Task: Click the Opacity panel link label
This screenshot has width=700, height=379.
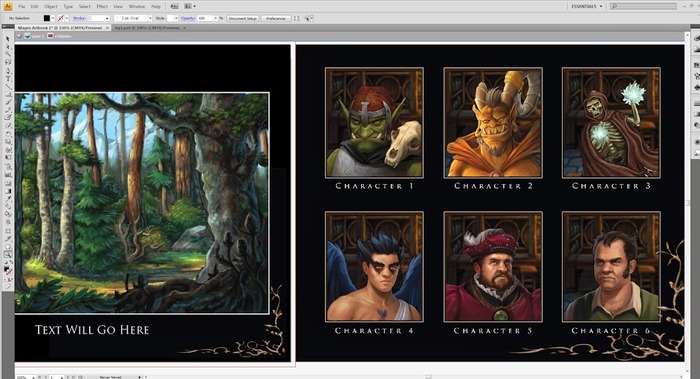Action: point(188,18)
